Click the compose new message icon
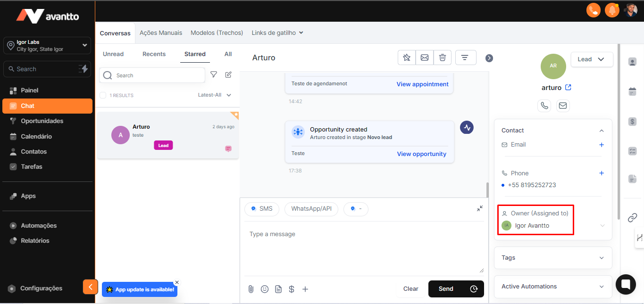Screen dimensions: 644x304 [x=228, y=75]
